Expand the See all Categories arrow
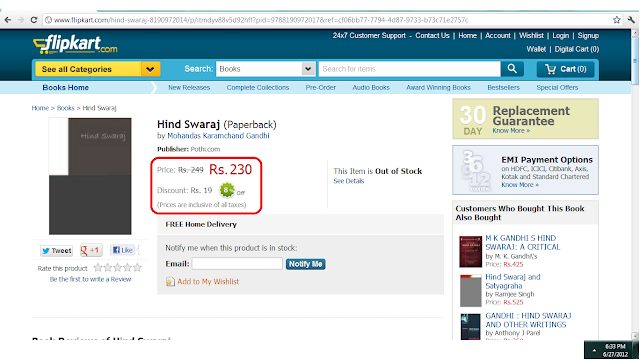 pos(150,69)
